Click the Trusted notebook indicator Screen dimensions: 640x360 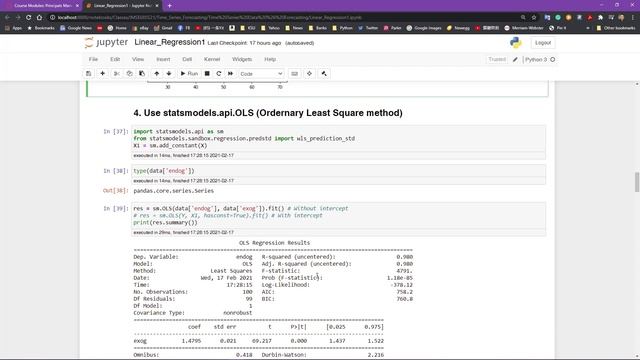click(497, 59)
